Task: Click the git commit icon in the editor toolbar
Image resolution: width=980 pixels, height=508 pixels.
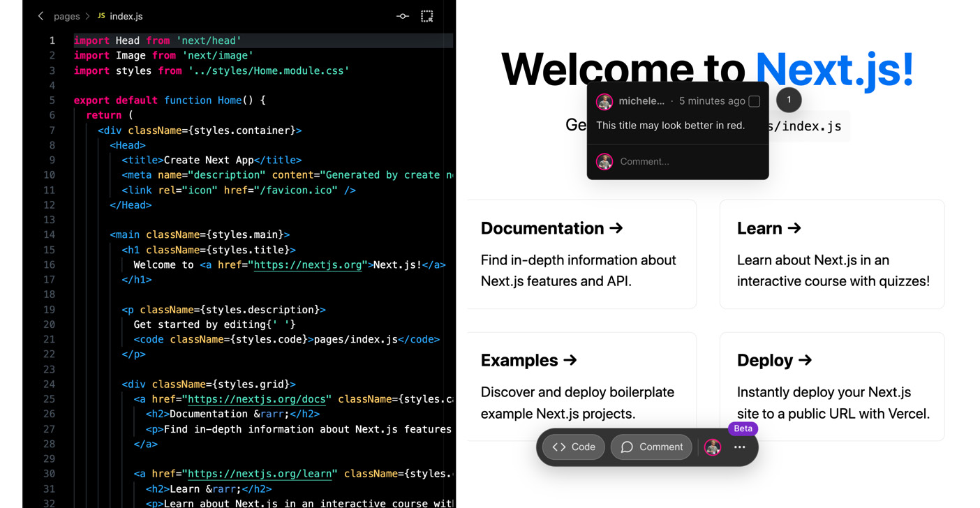Action: point(402,15)
